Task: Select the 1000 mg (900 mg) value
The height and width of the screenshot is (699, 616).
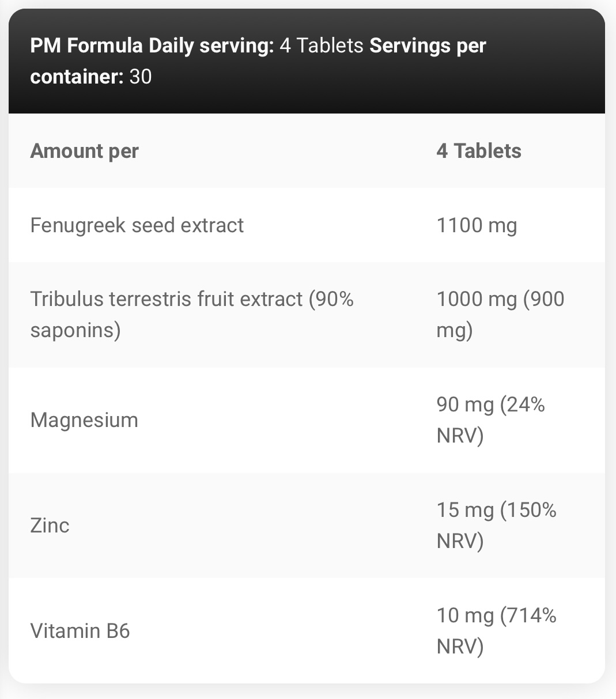Action: click(x=500, y=315)
